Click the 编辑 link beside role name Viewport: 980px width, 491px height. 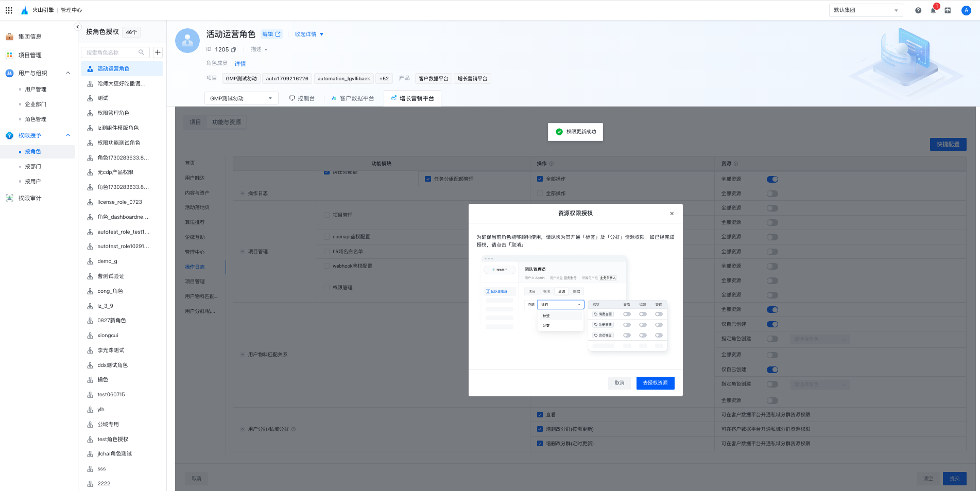[271, 34]
